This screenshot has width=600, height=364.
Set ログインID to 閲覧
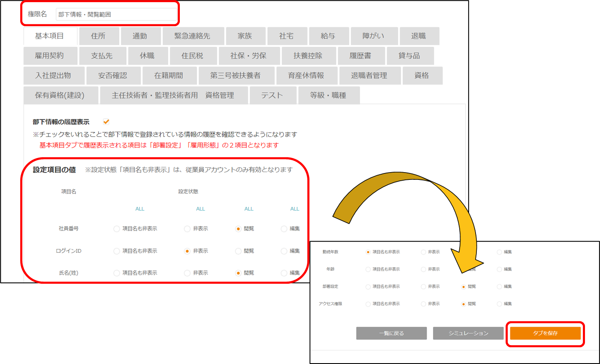point(238,251)
